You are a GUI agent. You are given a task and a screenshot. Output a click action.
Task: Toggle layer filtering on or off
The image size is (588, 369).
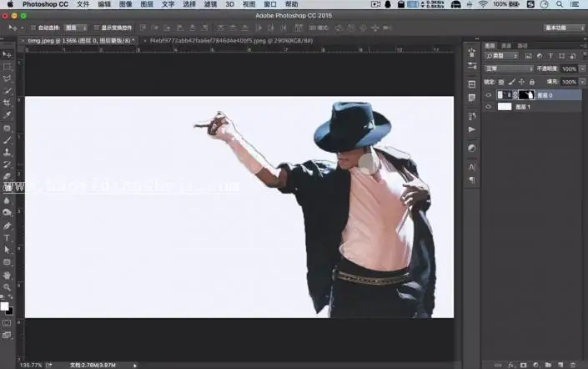click(585, 55)
